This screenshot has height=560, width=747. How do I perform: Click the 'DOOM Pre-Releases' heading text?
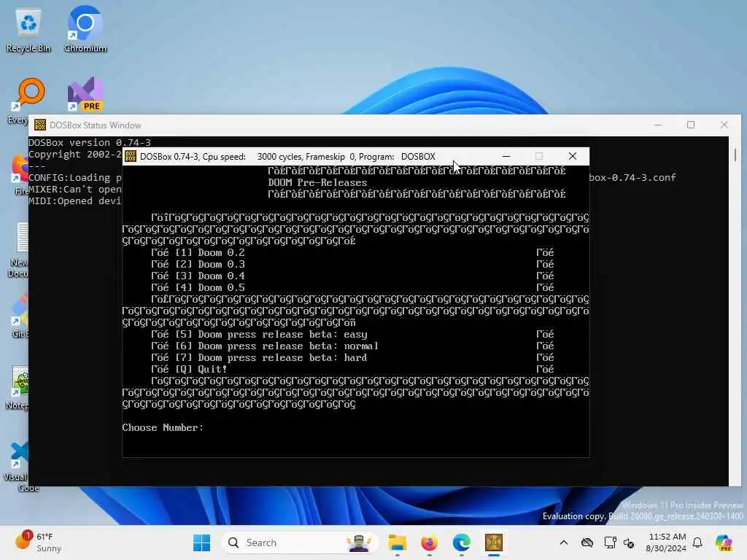click(x=317, y=182)
